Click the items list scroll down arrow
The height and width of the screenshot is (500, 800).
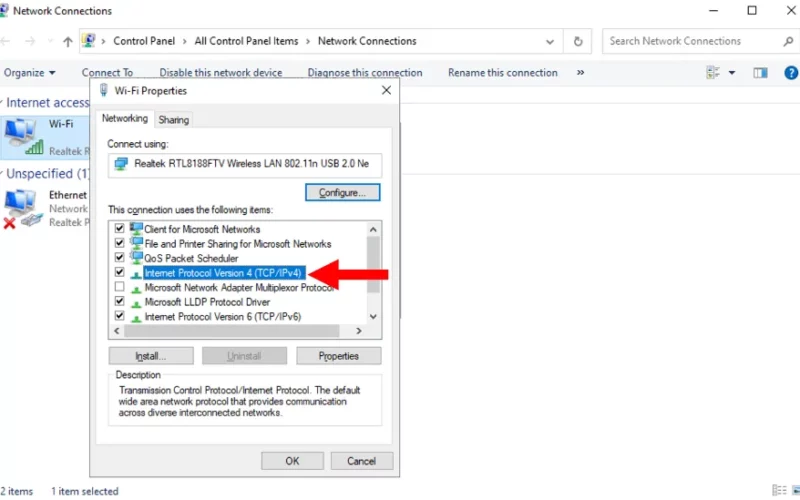(x=373, y=317)
